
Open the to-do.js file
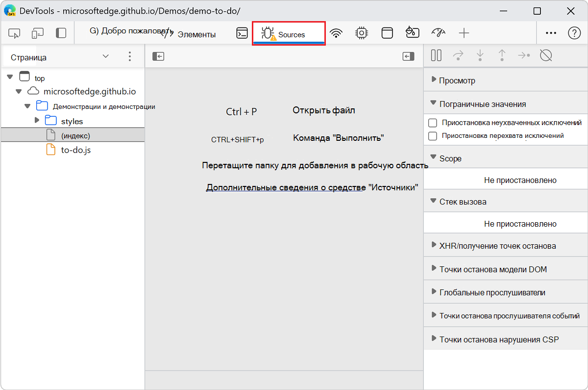(x=75, y=150)
